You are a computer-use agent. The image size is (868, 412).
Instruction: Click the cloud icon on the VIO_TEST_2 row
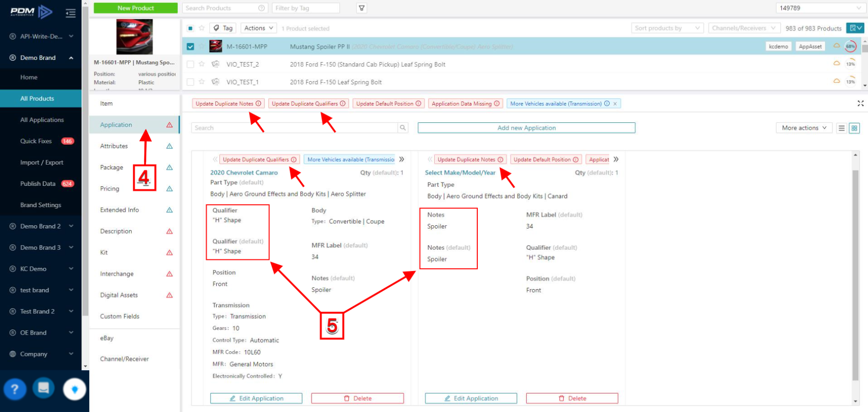click(x=837, y=63)
